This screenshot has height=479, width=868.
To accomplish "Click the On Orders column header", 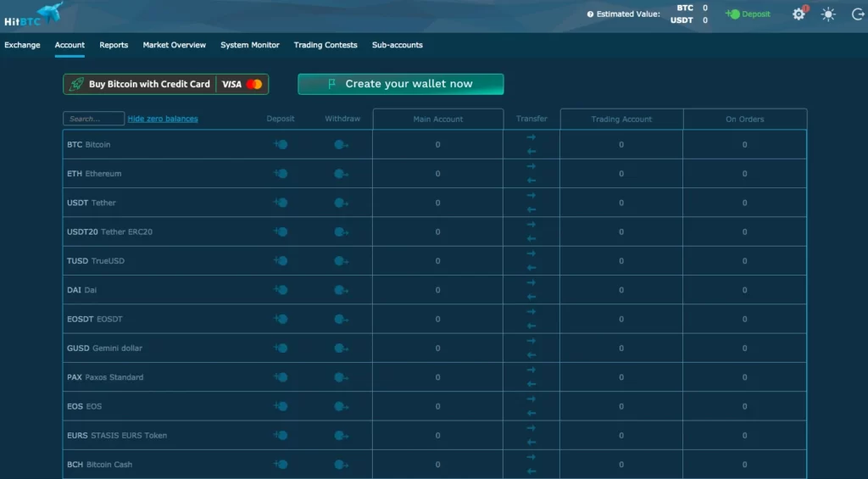I will [744, 119].
